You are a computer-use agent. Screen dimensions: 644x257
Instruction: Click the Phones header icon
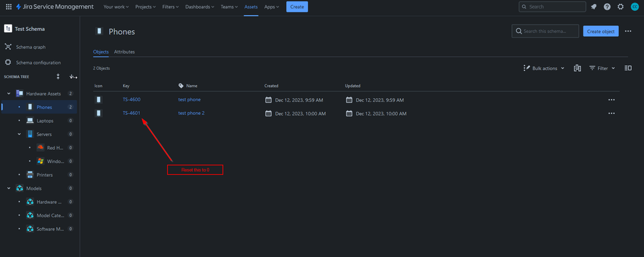click(x=99, y=31)
